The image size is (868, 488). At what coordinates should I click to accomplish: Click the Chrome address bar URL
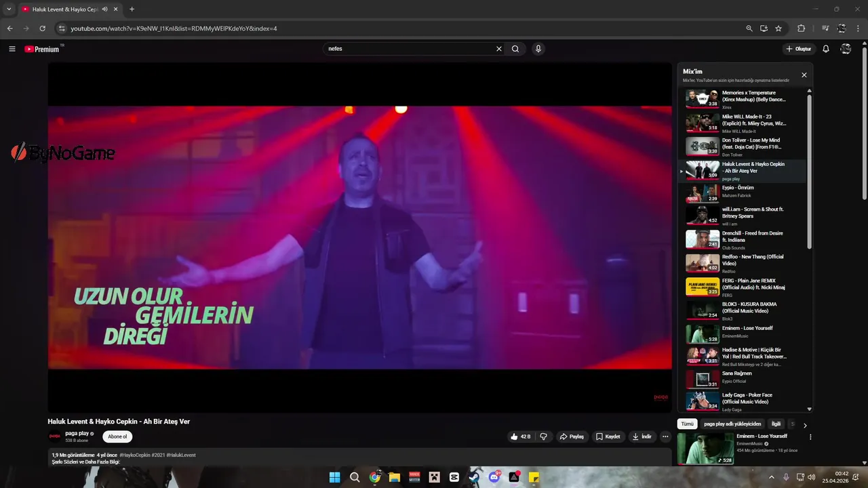point(174,28)
